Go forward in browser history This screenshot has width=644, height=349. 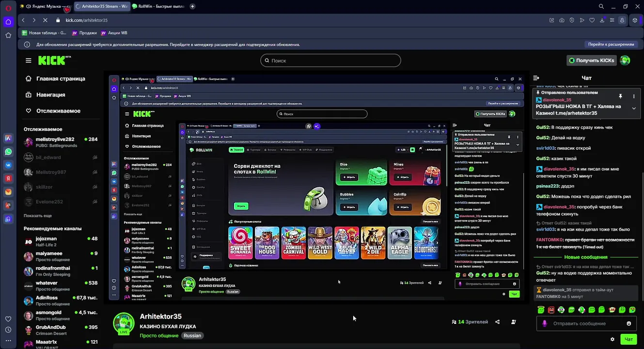(x=34, y=20)
